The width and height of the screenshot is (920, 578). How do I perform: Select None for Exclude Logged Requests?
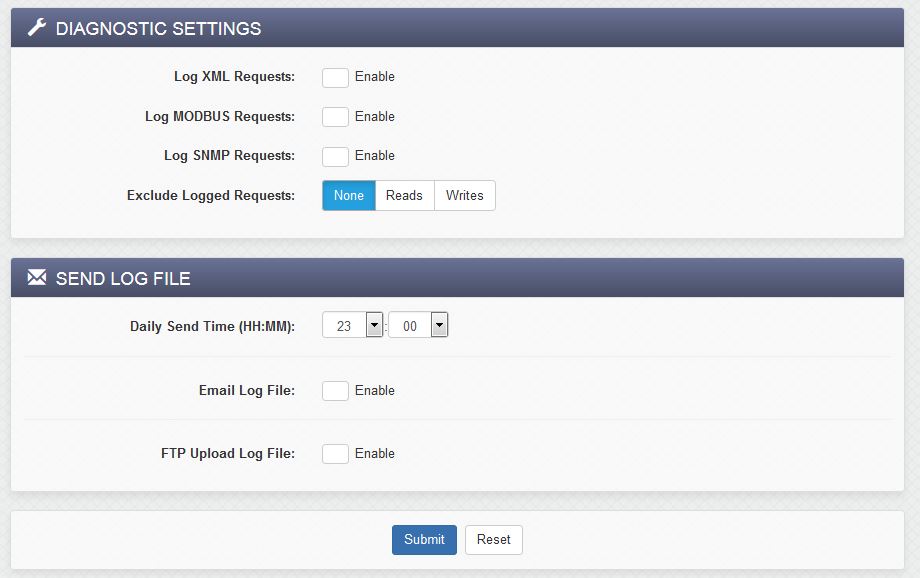tap(348, 195)
